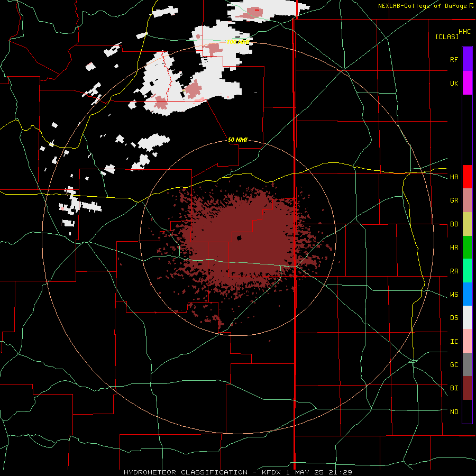This screenshot has height=476, width=476.
Task: Click the RF purple legend swatch
Action: [x=467, y=59]
